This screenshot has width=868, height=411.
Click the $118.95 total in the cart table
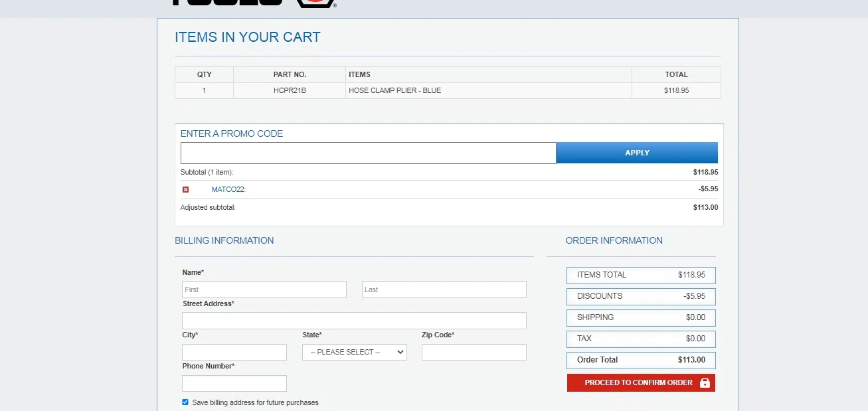[676, 90]
